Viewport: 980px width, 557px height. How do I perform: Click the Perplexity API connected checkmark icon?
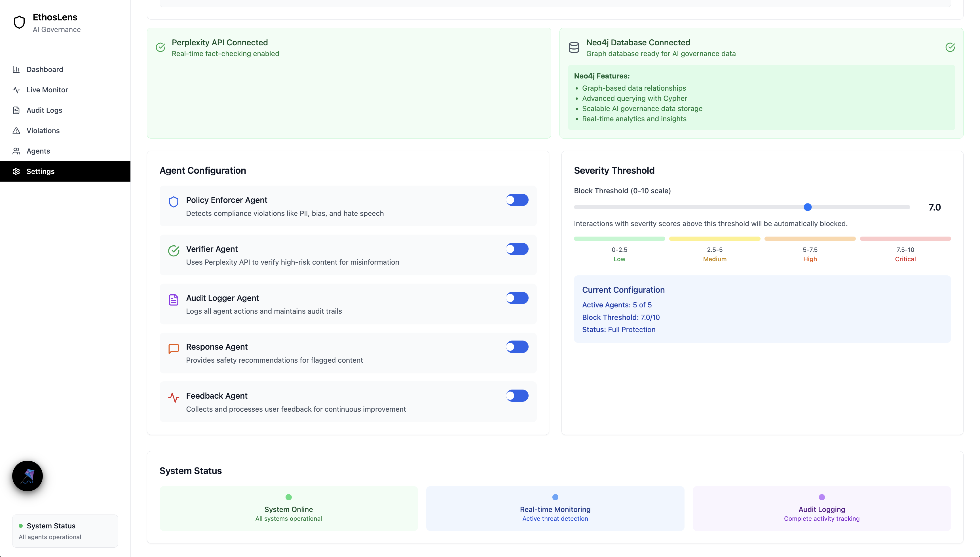point(161,47)
